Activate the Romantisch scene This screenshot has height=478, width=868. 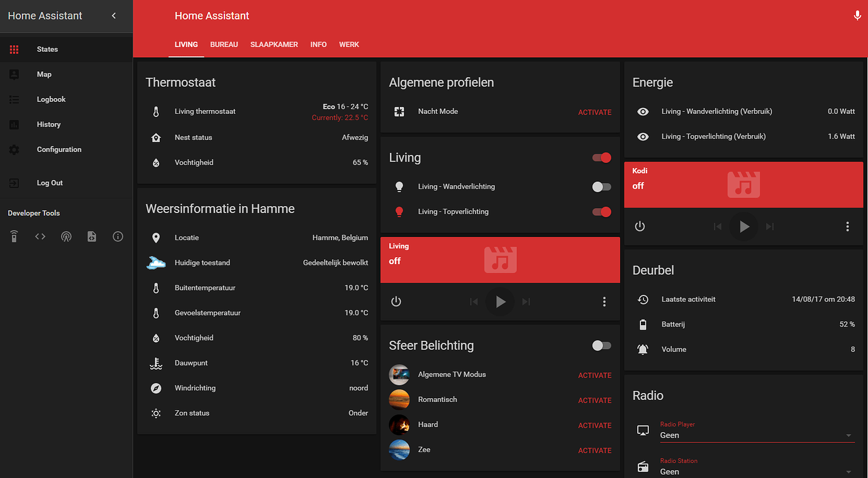(594, 401)
